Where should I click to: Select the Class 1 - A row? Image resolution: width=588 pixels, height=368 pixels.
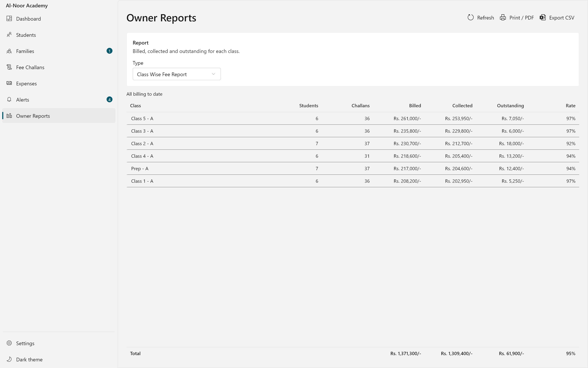coord(353,181)
